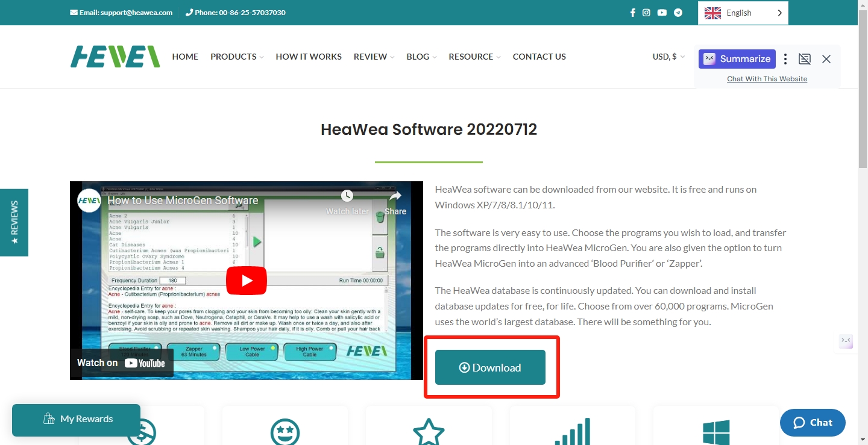Go to HOW IT WORKS page
Screen dimensions: 868x445
pyautogui.click(x=309, y=57)
